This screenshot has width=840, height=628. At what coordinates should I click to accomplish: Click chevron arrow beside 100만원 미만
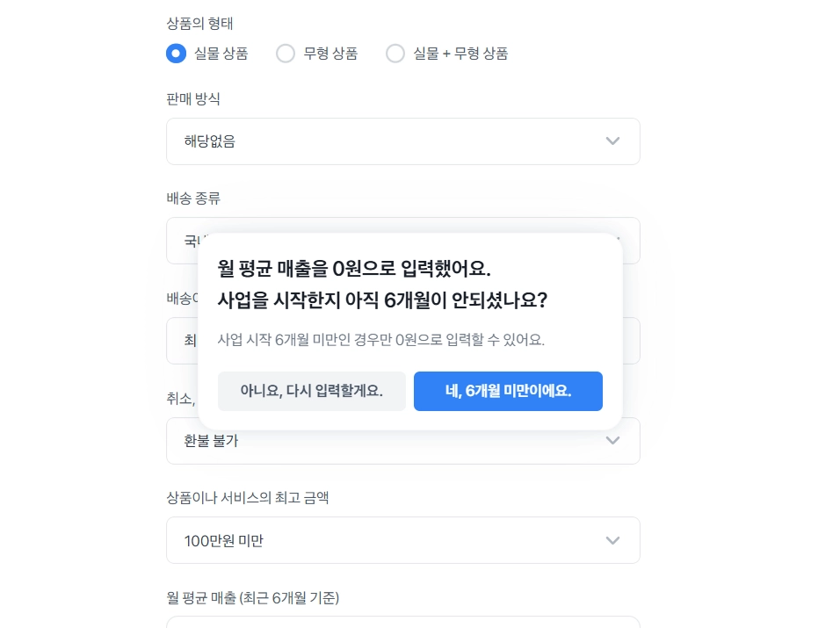coord(612,540)
